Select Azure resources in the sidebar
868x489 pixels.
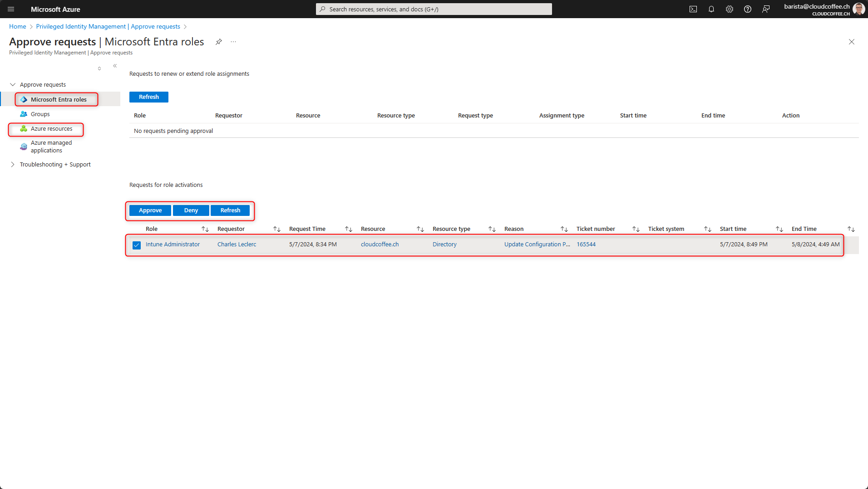51,129
